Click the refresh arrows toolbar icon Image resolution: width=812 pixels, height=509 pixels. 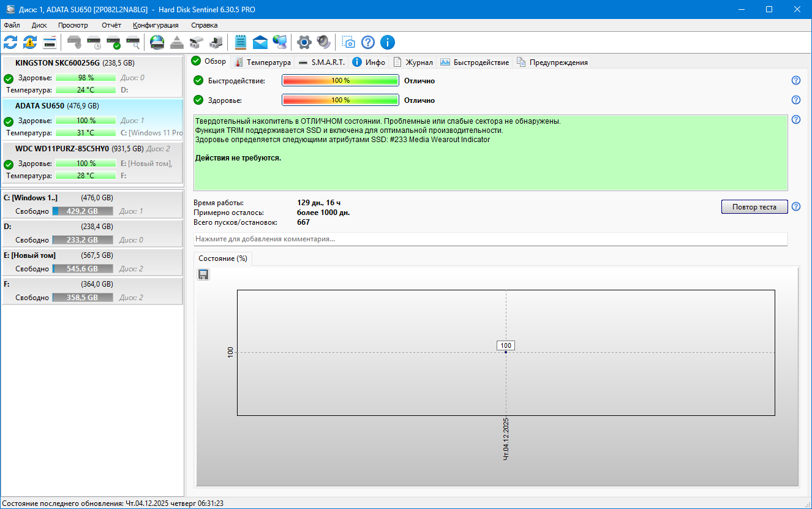tap(10, 42)
